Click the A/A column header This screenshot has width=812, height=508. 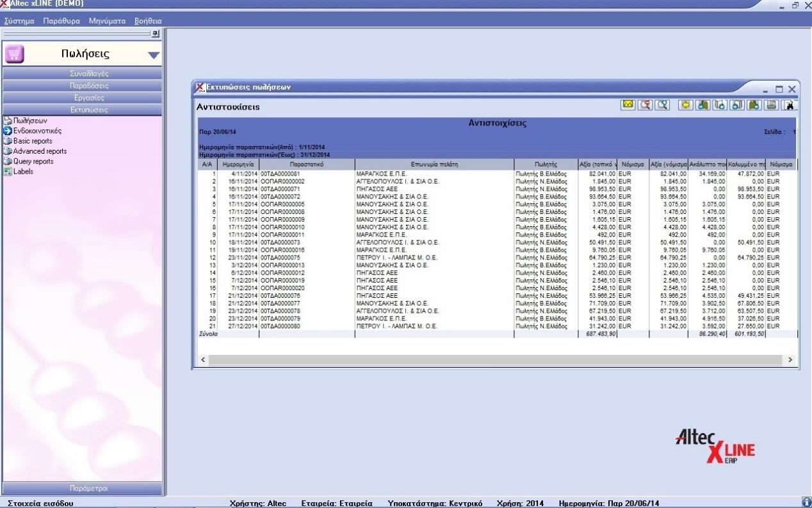(207, 165)
